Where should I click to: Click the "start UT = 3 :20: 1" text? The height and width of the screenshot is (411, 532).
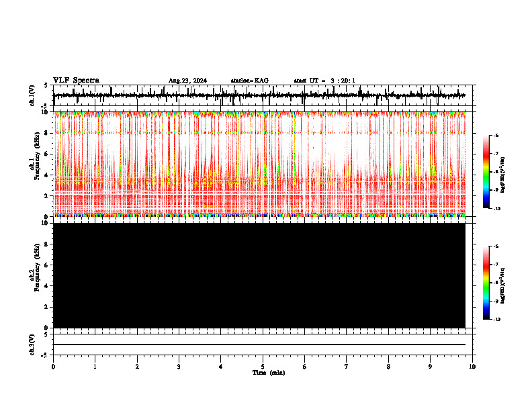pyautogui.click(x=324, y=81)
